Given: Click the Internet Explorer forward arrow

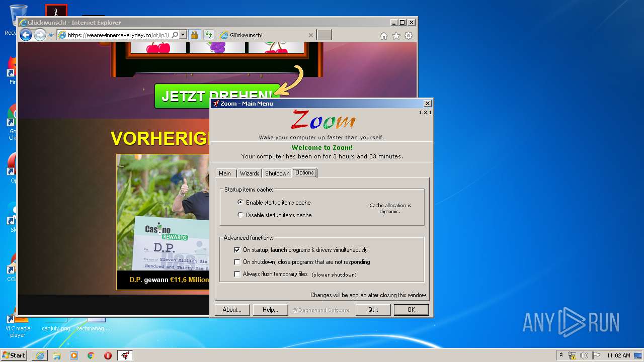Looking at the screenshot, I should 40,35.
